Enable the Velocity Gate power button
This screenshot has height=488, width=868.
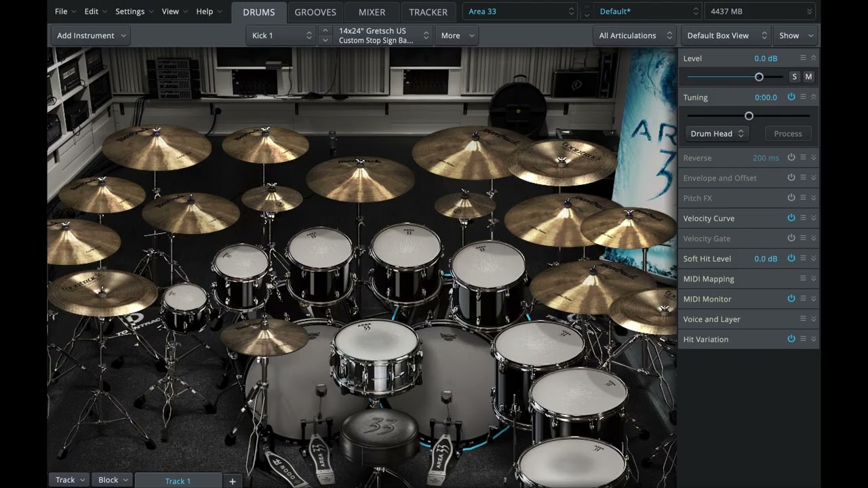[x=791, y=238]
